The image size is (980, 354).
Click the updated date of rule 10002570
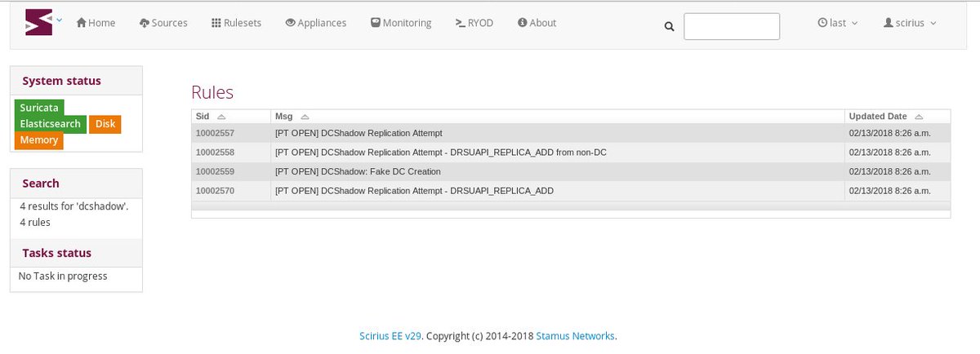pos(889,191)
